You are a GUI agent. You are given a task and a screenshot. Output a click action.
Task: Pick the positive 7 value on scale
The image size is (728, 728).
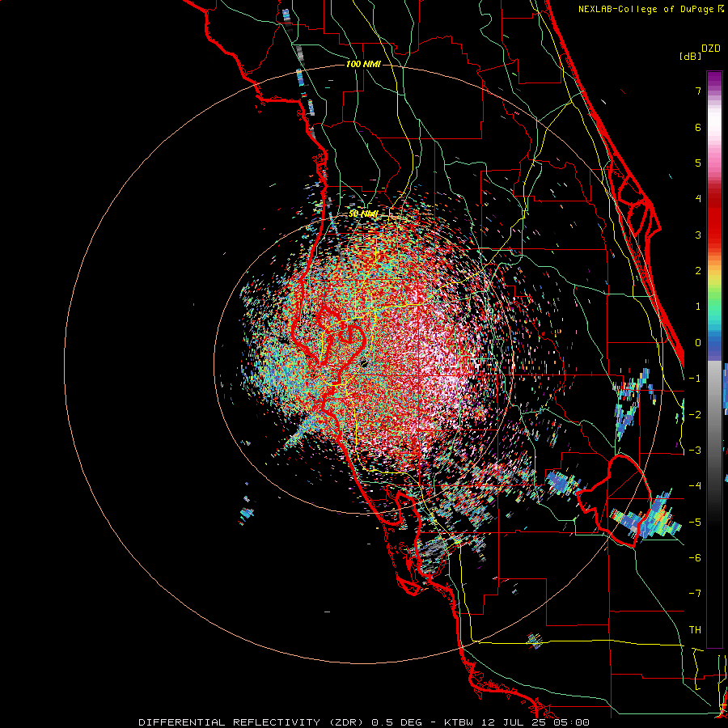click(698, 91)
